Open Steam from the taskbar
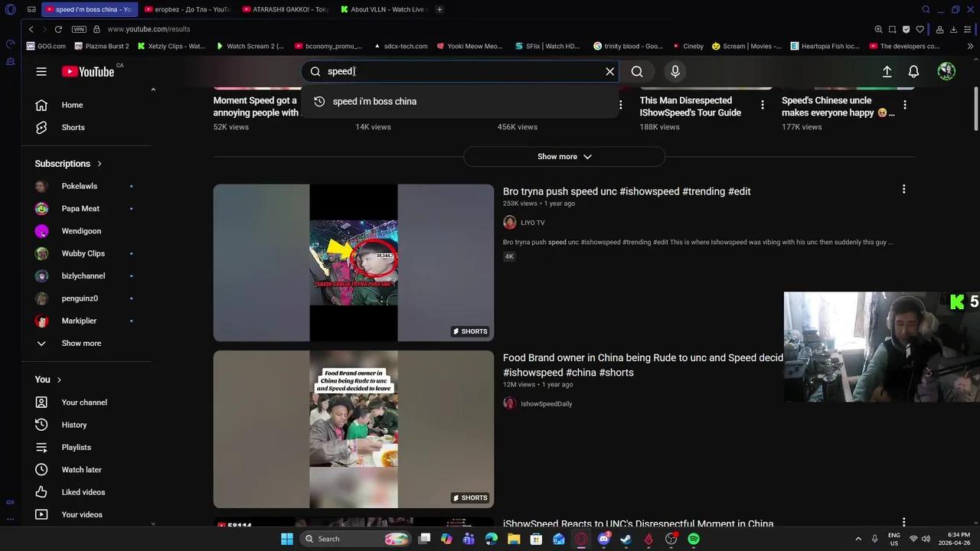The image size is (980, 551). coord(626,539)
